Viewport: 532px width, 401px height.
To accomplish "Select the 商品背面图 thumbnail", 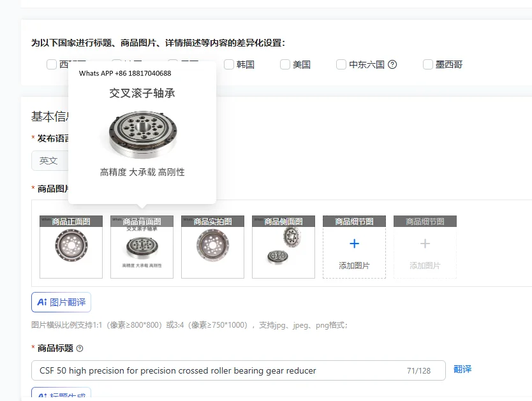I will [x=142, y=247].
